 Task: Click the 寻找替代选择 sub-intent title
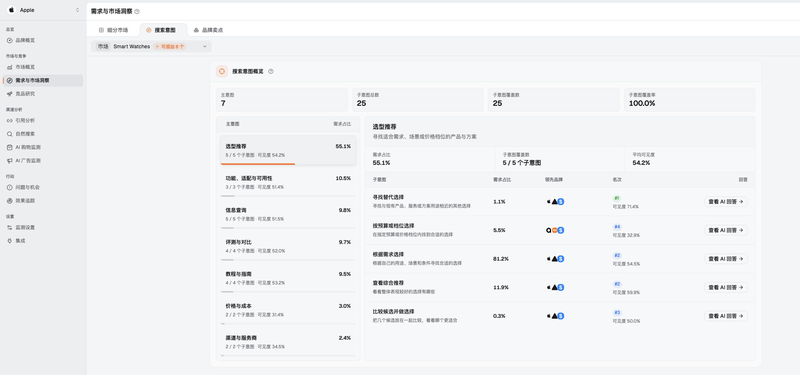[x=388, y=197]
